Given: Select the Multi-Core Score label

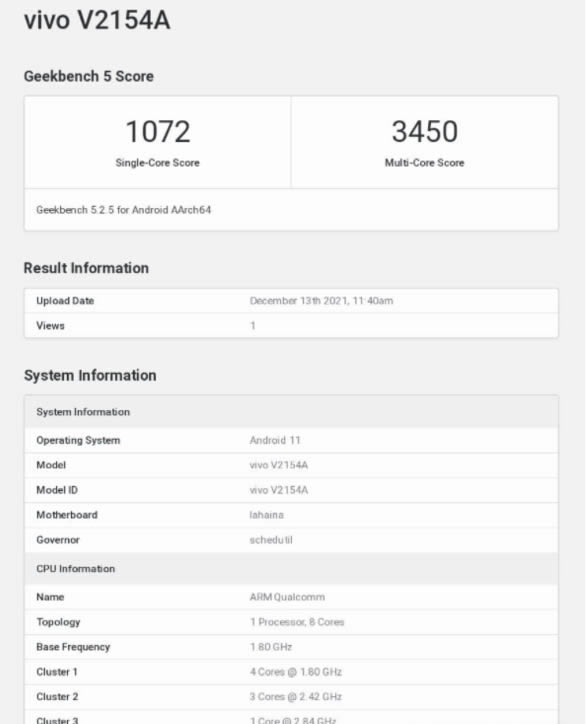Looking at the screenshot, I should 424,163.
